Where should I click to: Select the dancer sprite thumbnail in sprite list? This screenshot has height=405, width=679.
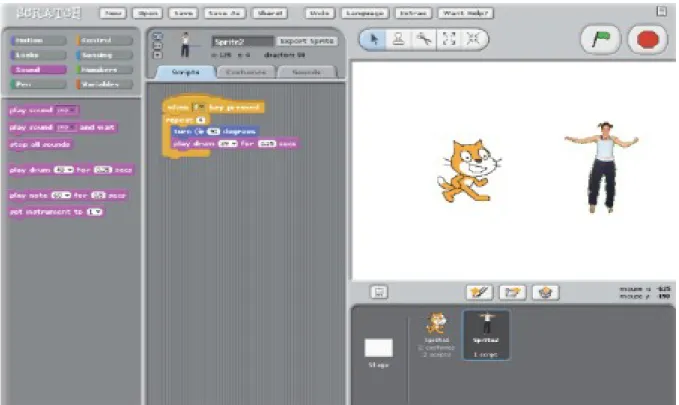click(x=486, y=335)
